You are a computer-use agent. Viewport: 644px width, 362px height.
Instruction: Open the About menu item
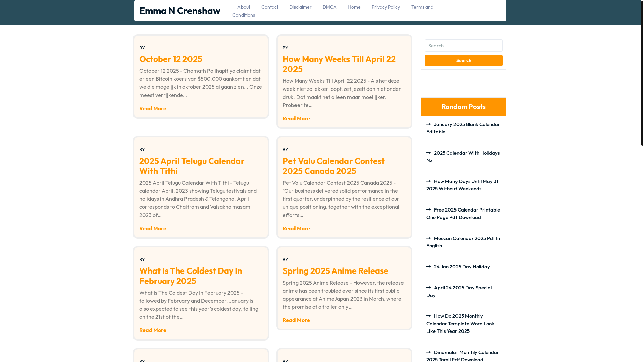click(244, 7)
